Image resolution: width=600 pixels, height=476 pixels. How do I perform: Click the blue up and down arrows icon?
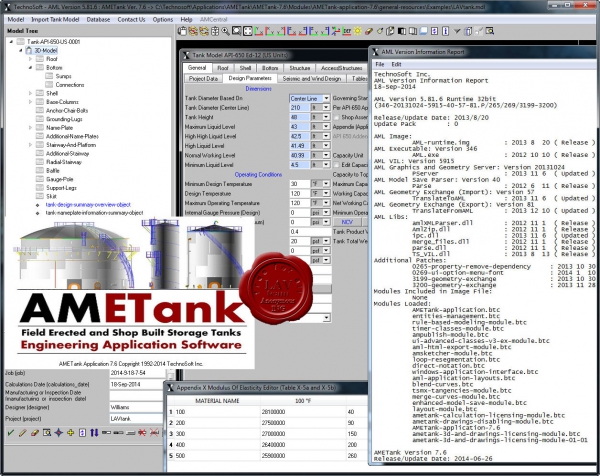tap(94, 432)
